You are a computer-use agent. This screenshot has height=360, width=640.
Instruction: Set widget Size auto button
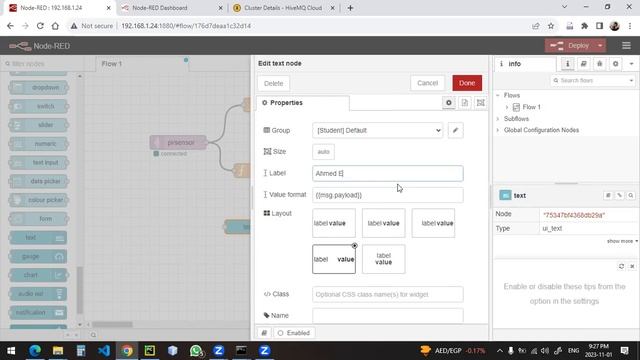[323, 152]
